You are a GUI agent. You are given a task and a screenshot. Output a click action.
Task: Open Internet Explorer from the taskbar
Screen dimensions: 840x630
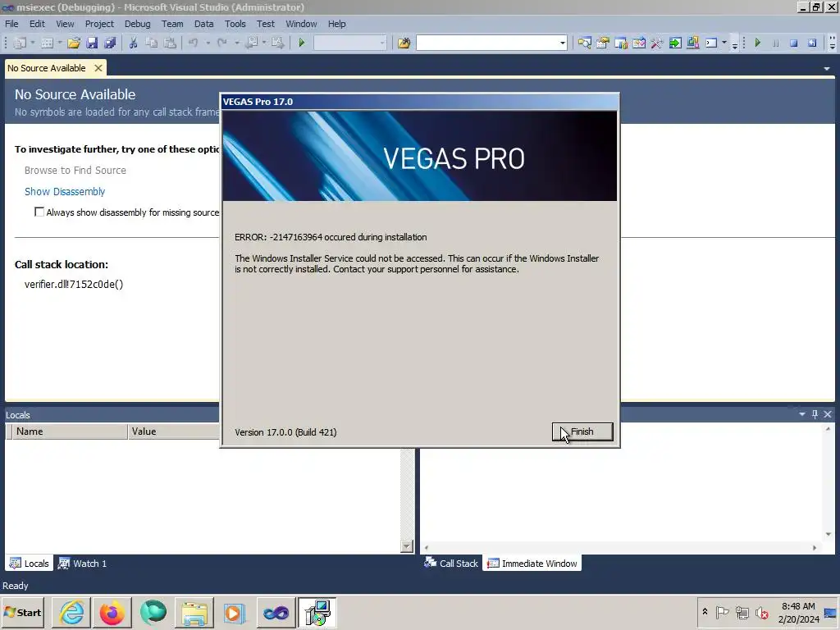[71, 612]
